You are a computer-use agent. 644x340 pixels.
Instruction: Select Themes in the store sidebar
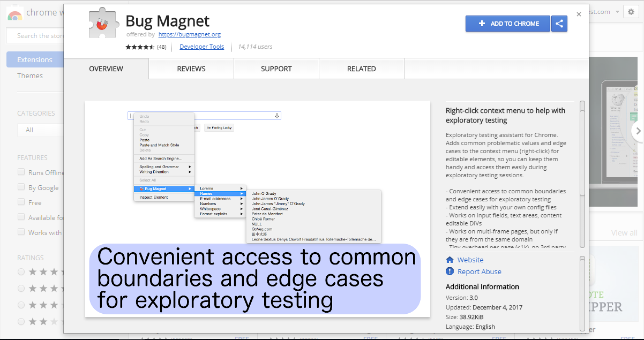(30, 75)
